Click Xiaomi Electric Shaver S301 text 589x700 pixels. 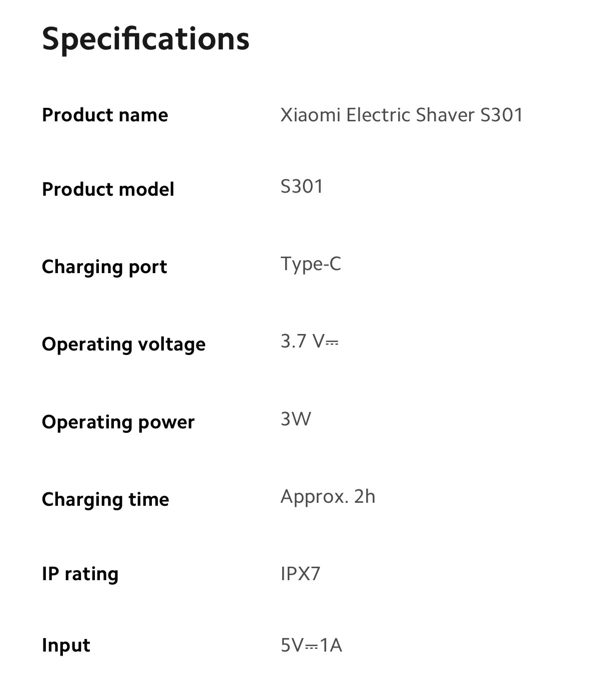point(402,115)
